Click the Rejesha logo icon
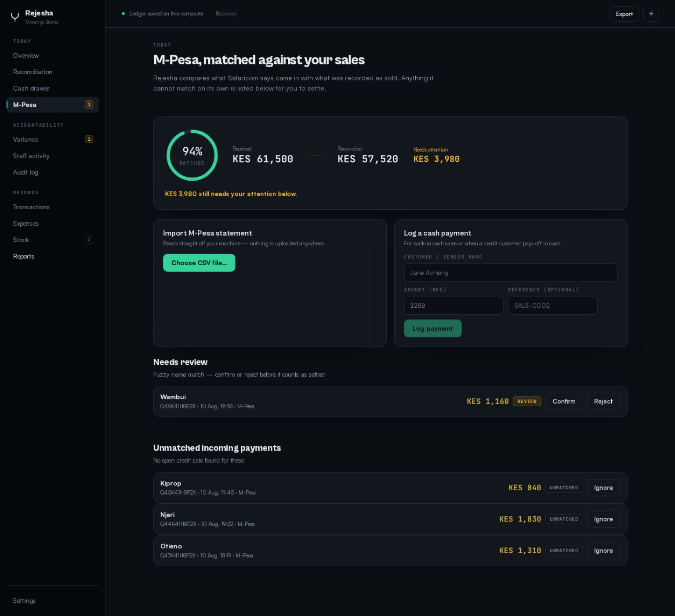This screenshot has width=675, height=616. (15, 17)
